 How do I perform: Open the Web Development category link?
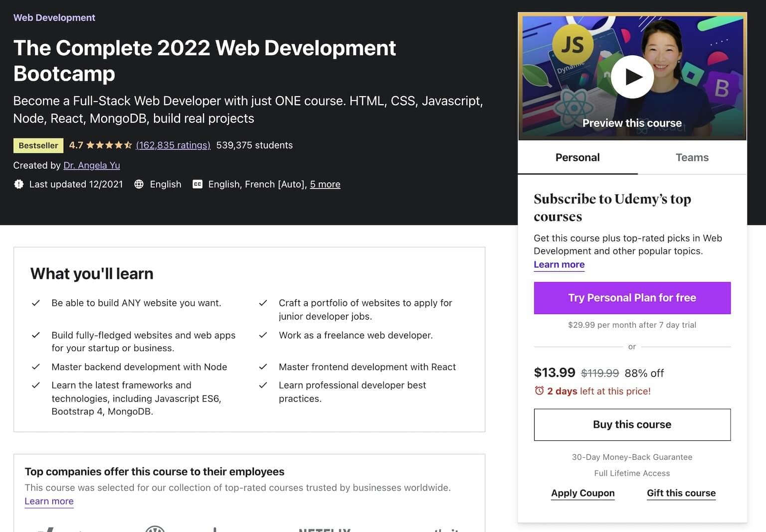pos(54,17)
